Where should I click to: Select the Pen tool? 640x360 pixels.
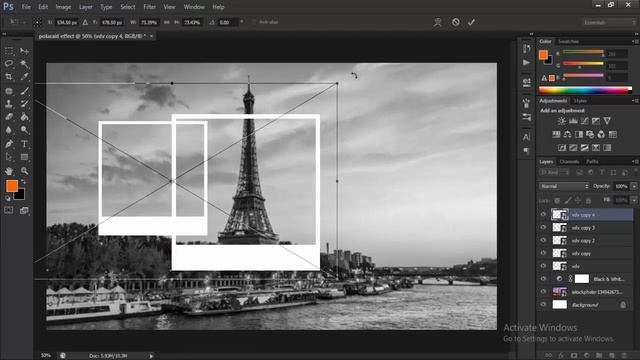point(9,144)
